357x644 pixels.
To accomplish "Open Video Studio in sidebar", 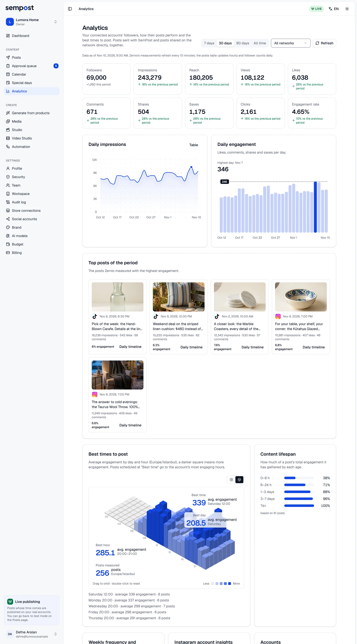I will click(32, 138).
